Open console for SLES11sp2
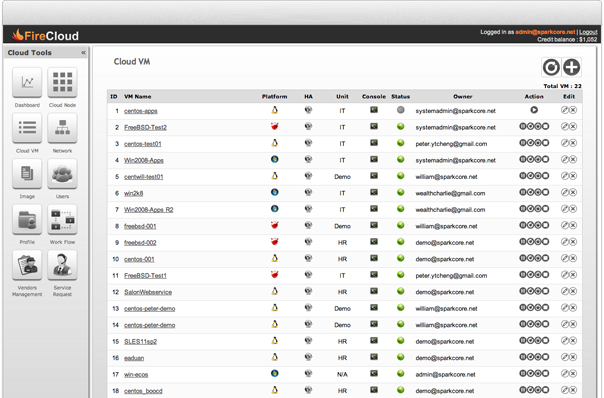604x398 pixels. coord(374,341)
